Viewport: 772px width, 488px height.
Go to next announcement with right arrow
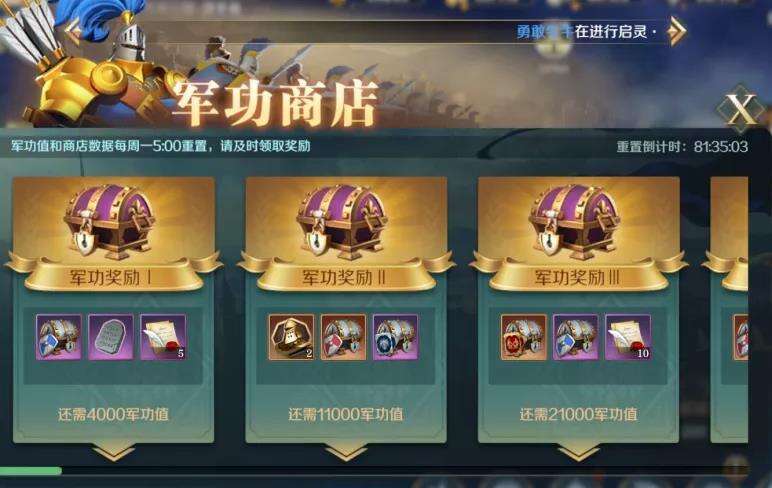pos(676,31)
